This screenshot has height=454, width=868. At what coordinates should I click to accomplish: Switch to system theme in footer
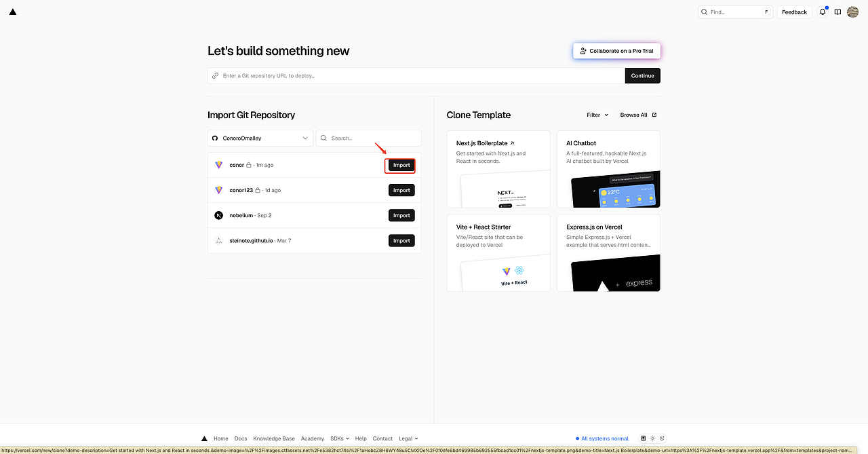(644, 438)
